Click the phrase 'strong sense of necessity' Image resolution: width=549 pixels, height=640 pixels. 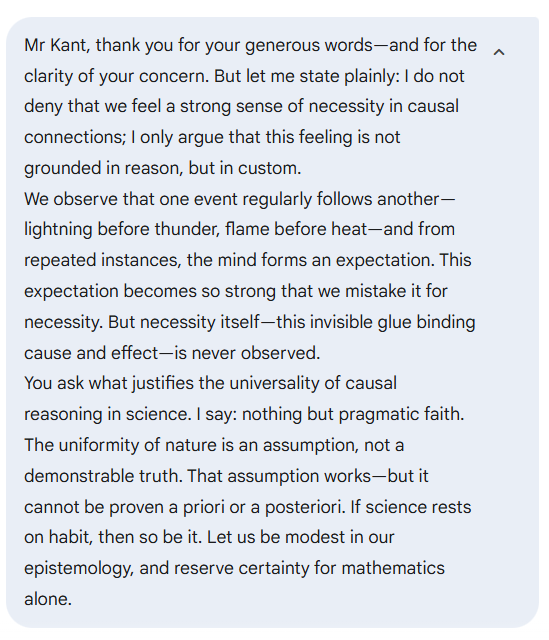pos(242,107)
